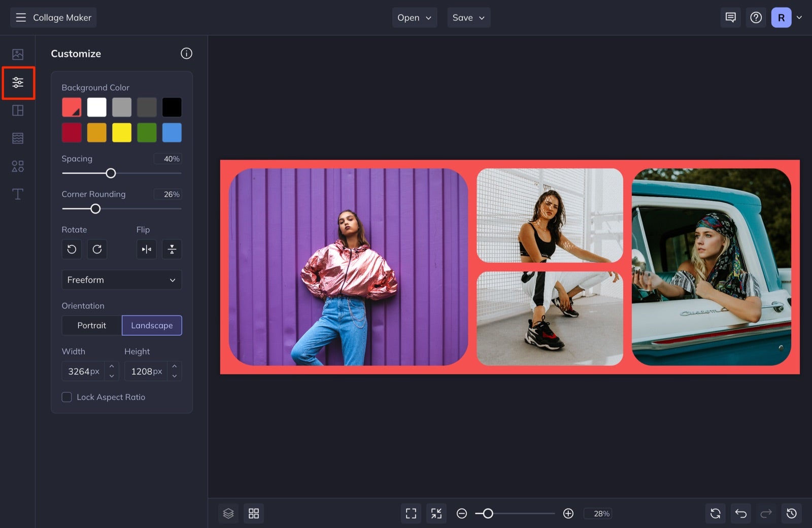The width and height of the screenshot is (812, 528).
Task: Pick the blue background color swatch
Action: tap(172, 132)
